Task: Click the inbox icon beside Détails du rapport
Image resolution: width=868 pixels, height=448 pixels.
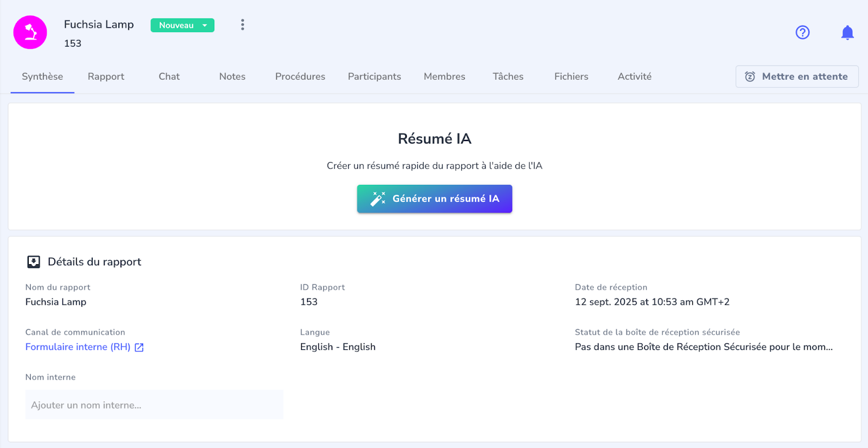Action: tap(34, 262)
